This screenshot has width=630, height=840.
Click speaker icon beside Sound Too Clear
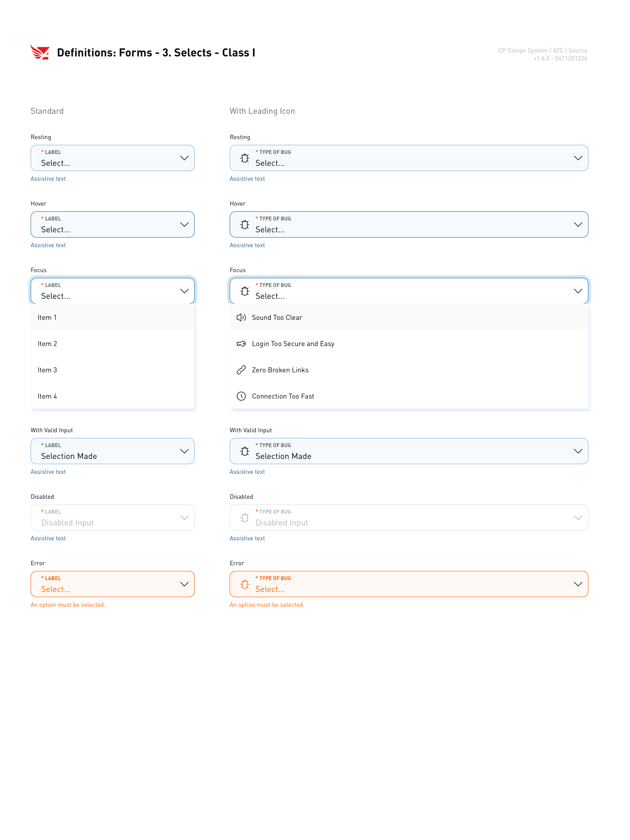(x=241, y=317)
